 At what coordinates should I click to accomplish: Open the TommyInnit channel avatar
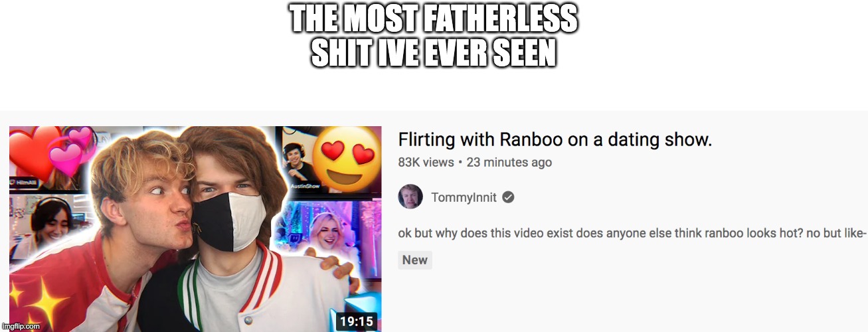tap(410, 197)
